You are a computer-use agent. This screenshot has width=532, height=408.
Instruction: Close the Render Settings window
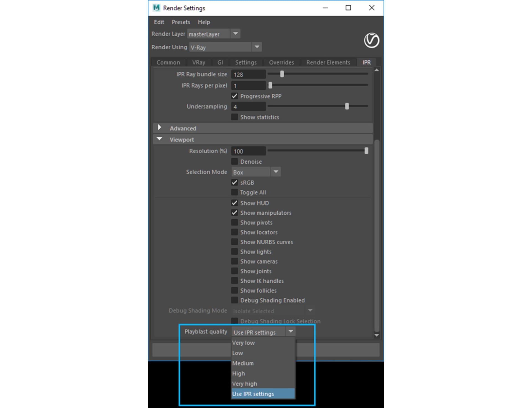372,8
